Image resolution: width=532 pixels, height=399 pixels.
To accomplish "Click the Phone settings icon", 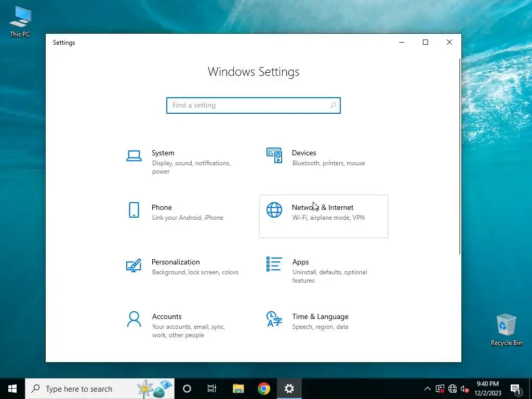I will click(x=134, y=210).
